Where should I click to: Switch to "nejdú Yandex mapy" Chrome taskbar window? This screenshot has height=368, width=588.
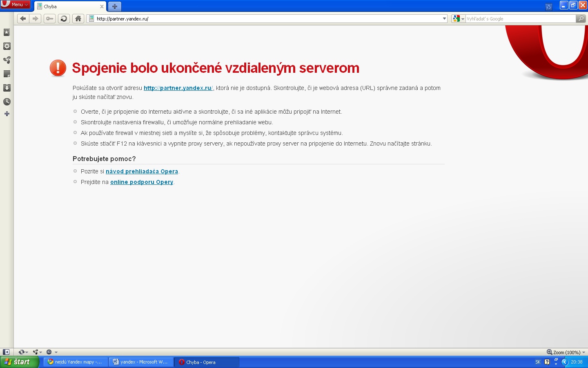coord(76,362)
